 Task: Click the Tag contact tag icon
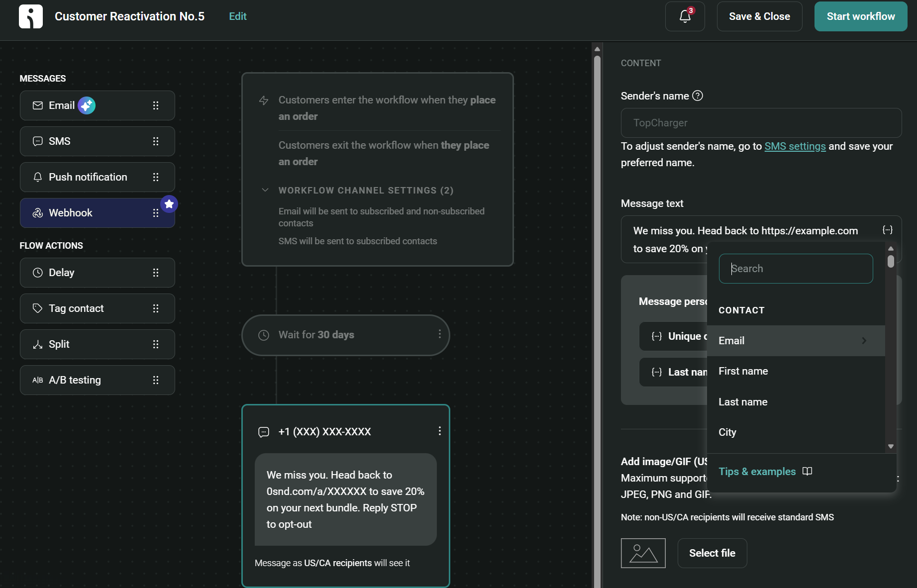click(x=38, y=308)
